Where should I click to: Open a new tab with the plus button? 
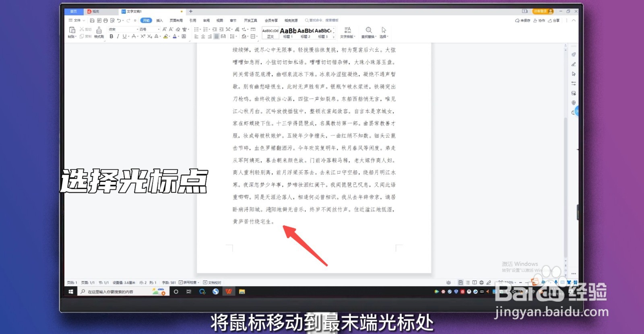point(191,11)
